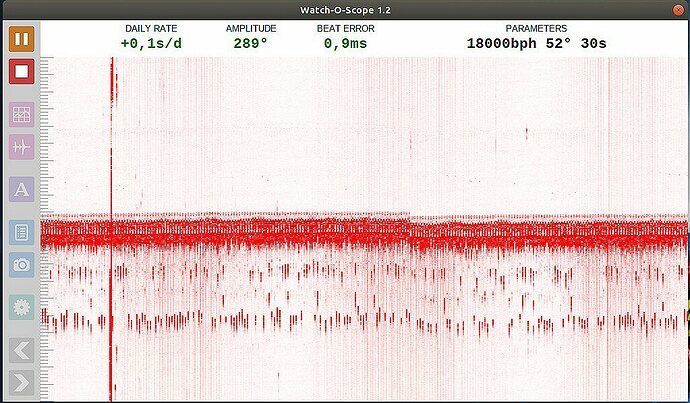Click the 0,9ms beat error value
This screenshot has width=690, height=403.
pyautogui.click(x=345, y=44)
